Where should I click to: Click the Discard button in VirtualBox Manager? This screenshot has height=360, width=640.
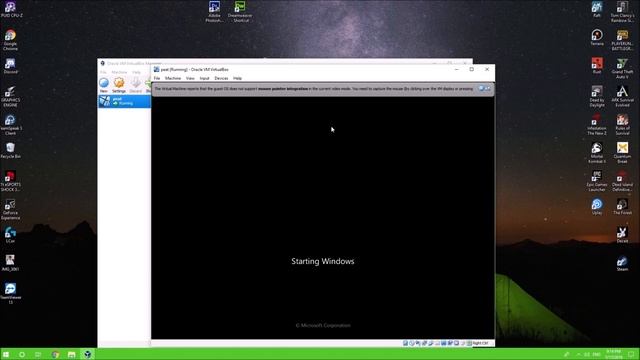tap(136, 85)
